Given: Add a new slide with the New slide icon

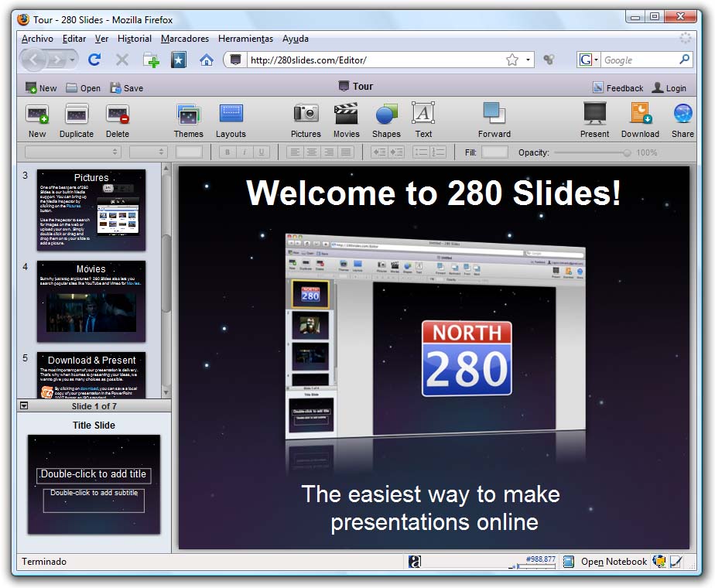Looking at the screenshot, I should [x=37, y=121].
